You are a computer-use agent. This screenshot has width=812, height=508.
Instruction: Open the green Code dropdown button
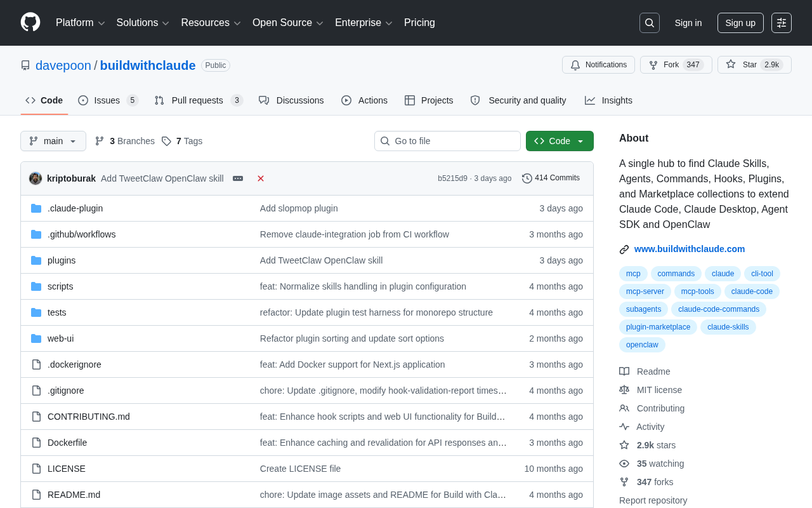click(560, 141)
